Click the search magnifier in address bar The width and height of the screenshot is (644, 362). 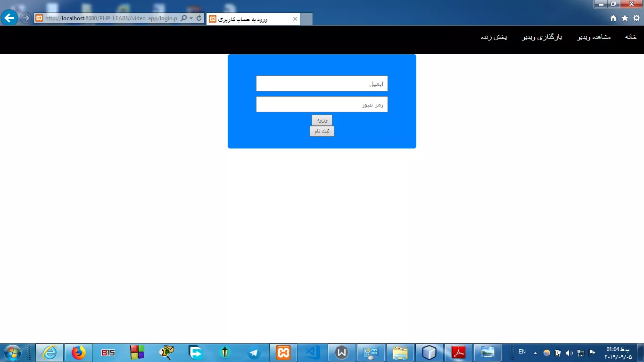(184, 18)
